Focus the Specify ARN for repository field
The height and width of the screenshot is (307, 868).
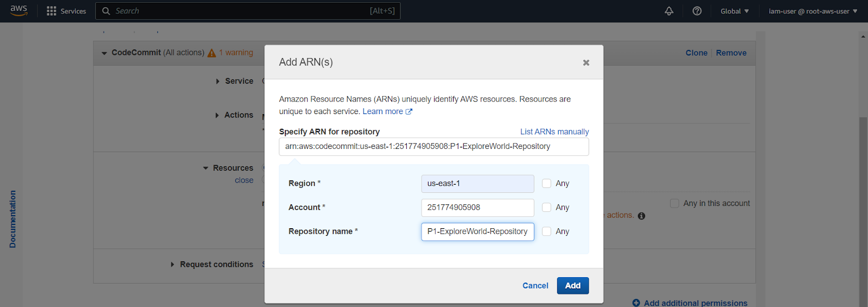click(x=434, y=147)
